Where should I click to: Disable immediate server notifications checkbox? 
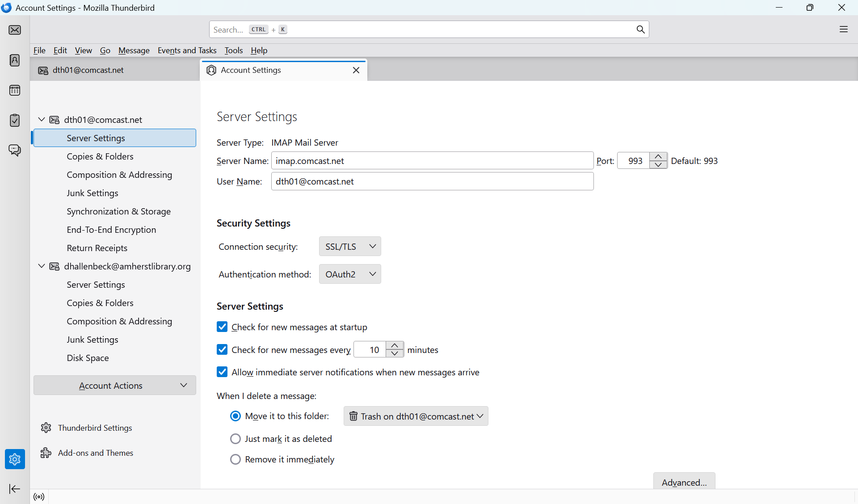tap(222, 372)
